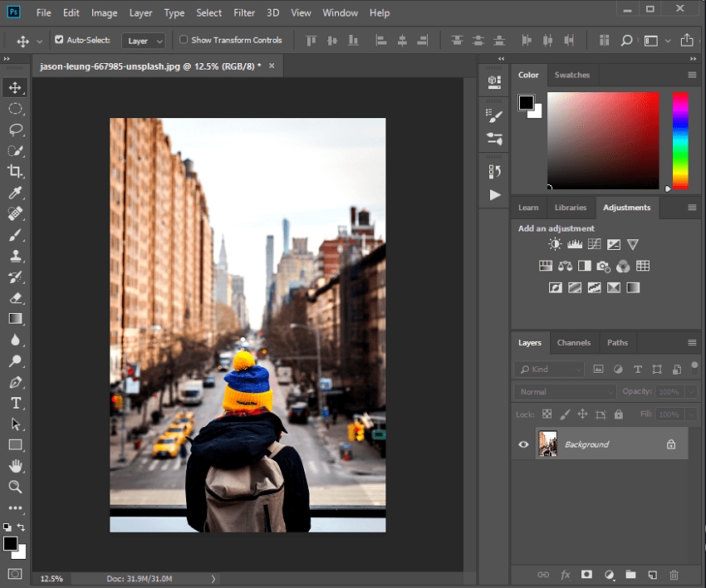The image size is (706, 588).
Task: Open the Filter menu
Action: pyautogui.click(x=244, y=13)
